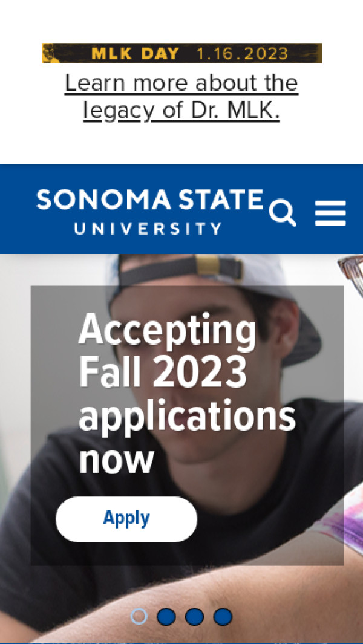The image size is (363, 644).
Task: Click the word UNIVERSITY in the header logo
Action: click(148, 229)
